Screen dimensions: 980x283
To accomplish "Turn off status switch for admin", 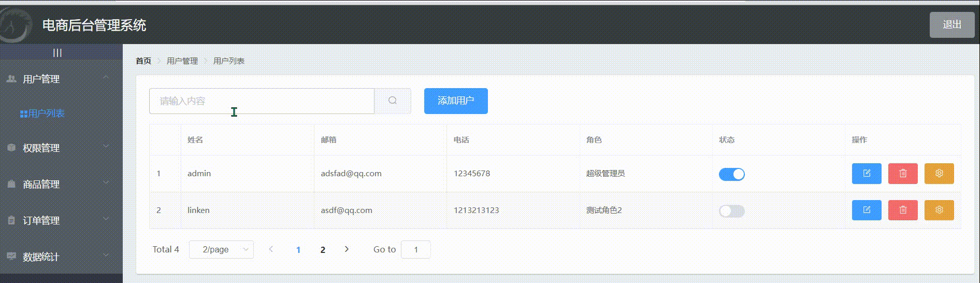I will 731,174.
